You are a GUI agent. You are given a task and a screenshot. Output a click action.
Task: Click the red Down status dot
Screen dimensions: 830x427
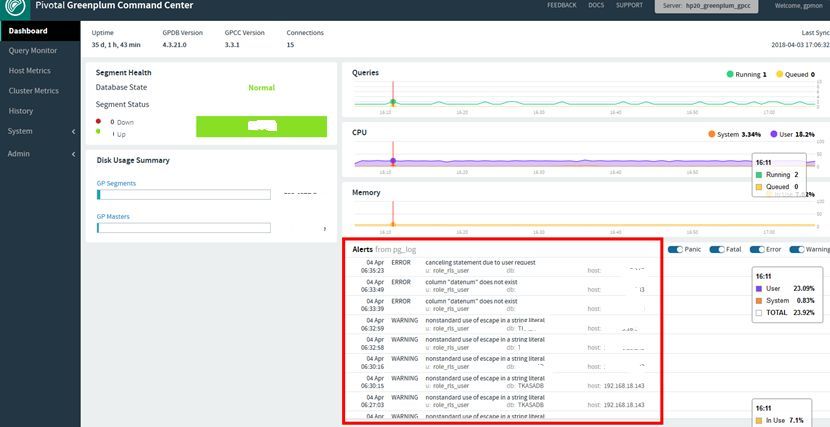(x=98, y=121)
